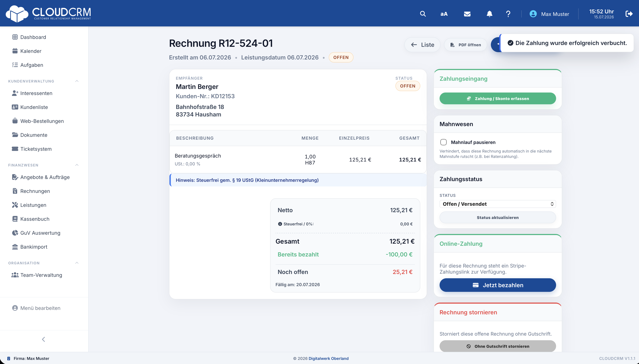The height and width of the screenshot is (364, 639).
Task: Click the Gesamt total 125,21 €
Action: pyautogui.click(x=402, y=241)
